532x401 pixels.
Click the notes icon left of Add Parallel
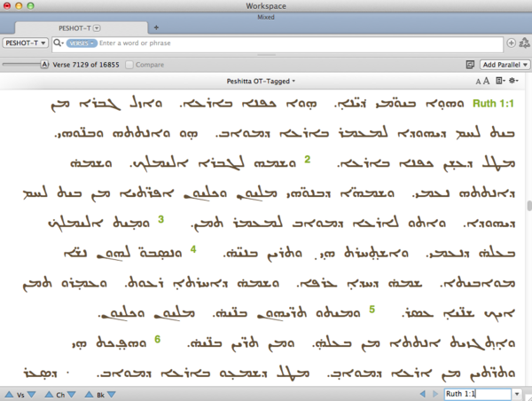click(x=470, y=65)
